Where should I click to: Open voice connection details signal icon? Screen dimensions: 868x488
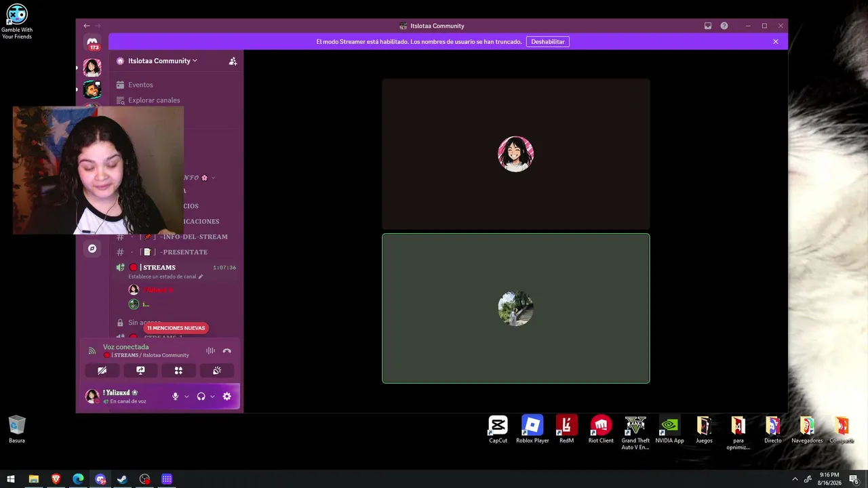(x=92, y=350)
